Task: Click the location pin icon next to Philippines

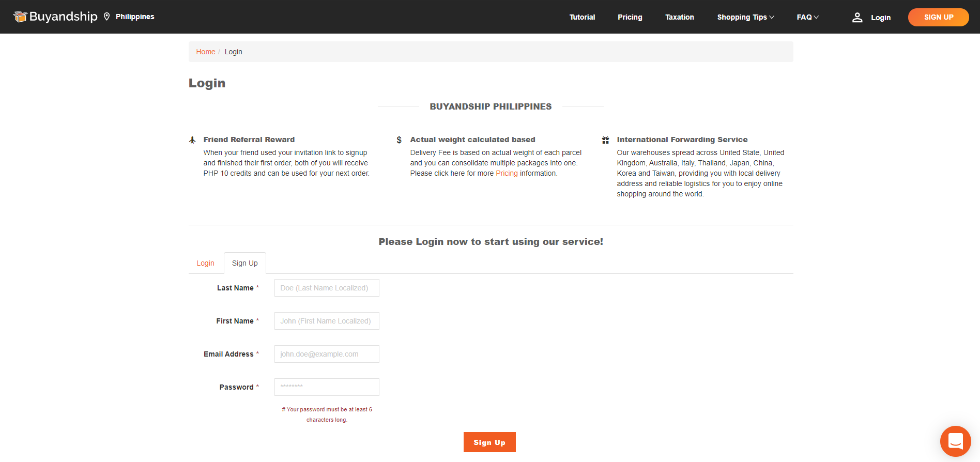Action: [106, 17]
